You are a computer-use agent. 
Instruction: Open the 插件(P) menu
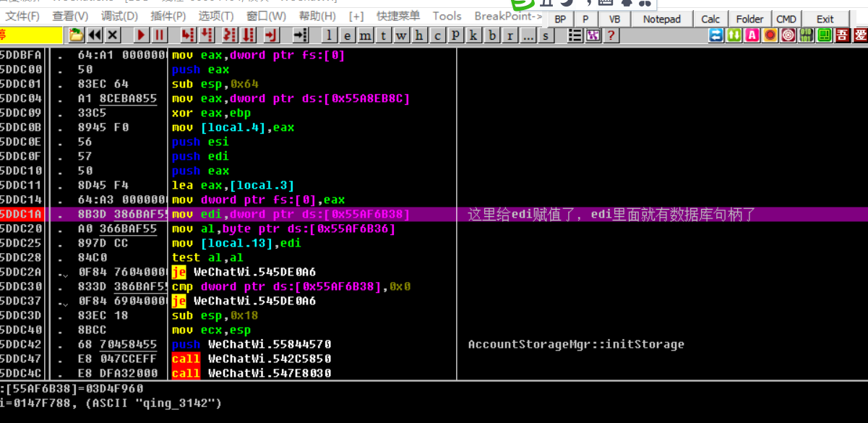168,16
